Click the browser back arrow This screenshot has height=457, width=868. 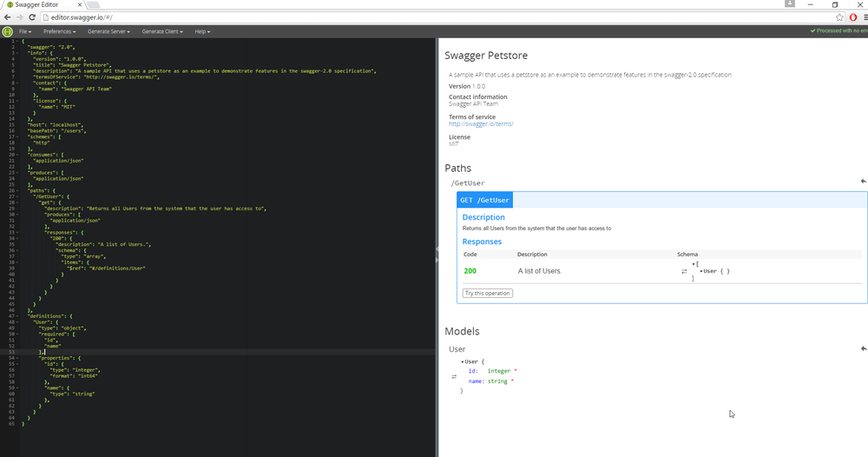tap(7, 17)
